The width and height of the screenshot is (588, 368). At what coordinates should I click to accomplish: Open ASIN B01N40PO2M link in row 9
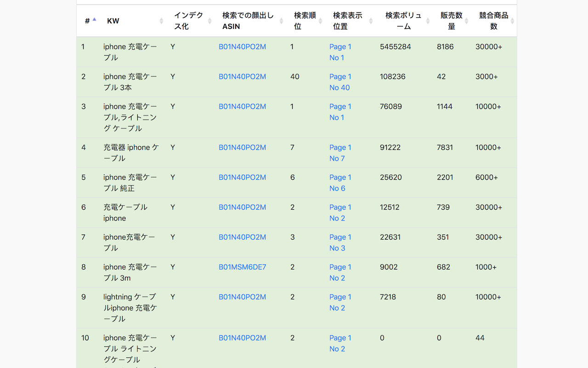(242, 297)
